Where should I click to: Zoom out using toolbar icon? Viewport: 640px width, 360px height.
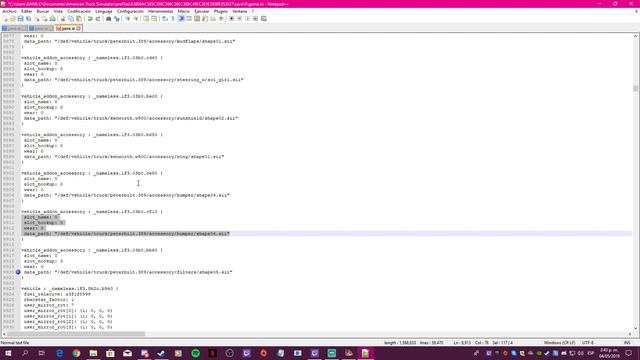[x=136, y=19]
